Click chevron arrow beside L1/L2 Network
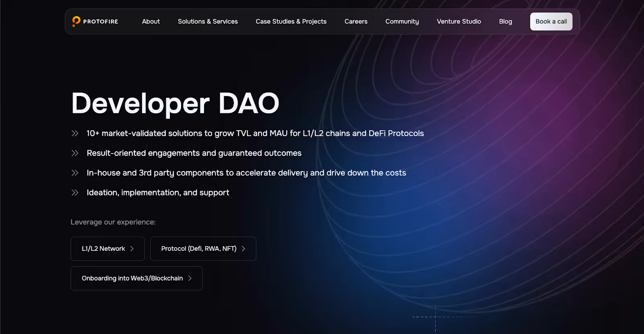Screen dimensions: 644x334 (132, 249)
